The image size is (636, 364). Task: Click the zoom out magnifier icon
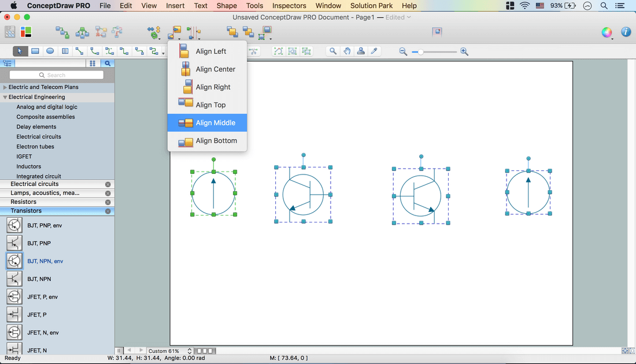click(403, 52)
